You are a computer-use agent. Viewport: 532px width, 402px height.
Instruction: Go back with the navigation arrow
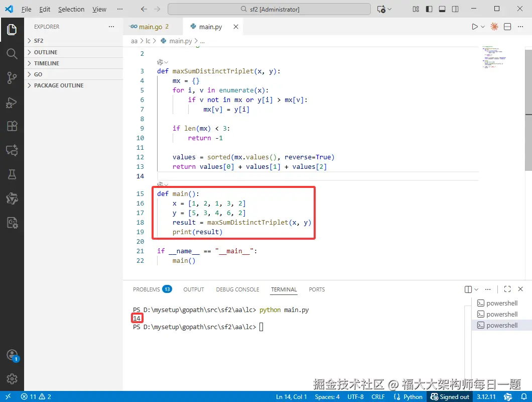[144, 9]
